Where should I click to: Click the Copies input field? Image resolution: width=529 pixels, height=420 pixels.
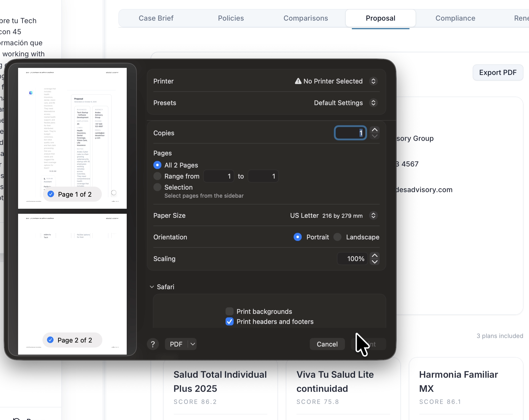350,133
